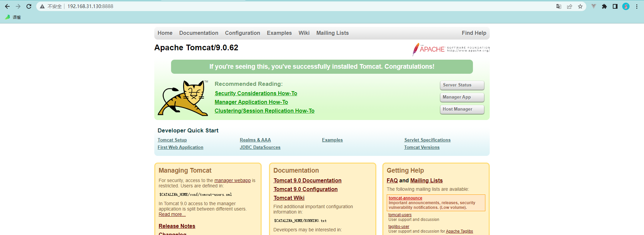
Task: Open the Apache Taglibs link
Action: pos(460,231)
